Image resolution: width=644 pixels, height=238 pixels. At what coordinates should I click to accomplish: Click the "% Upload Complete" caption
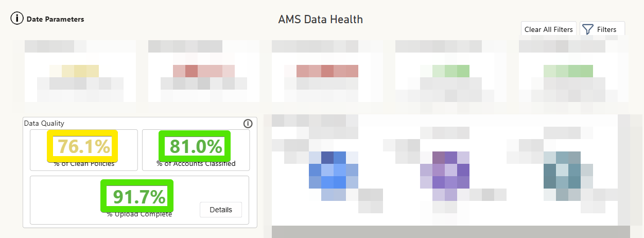pos(140,214)
